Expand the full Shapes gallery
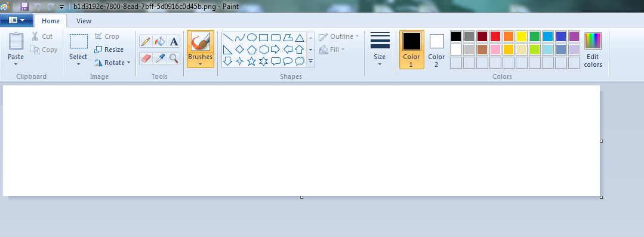 tap(311, 61)
